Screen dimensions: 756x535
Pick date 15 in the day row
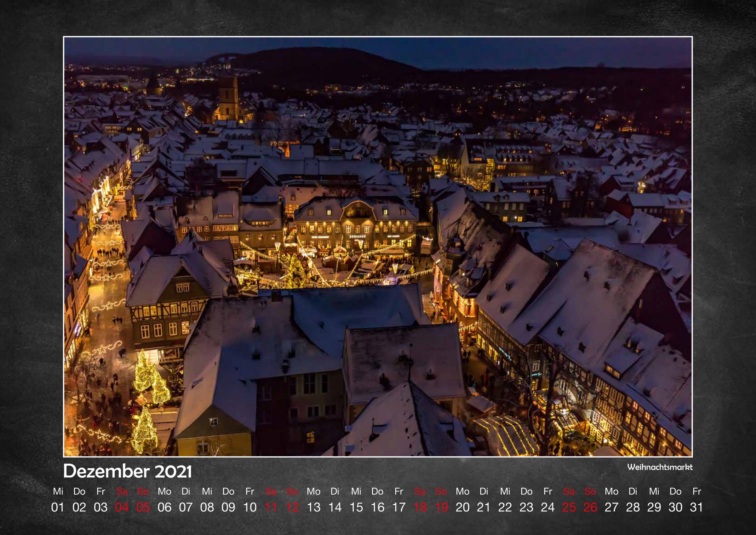(356, 507)
